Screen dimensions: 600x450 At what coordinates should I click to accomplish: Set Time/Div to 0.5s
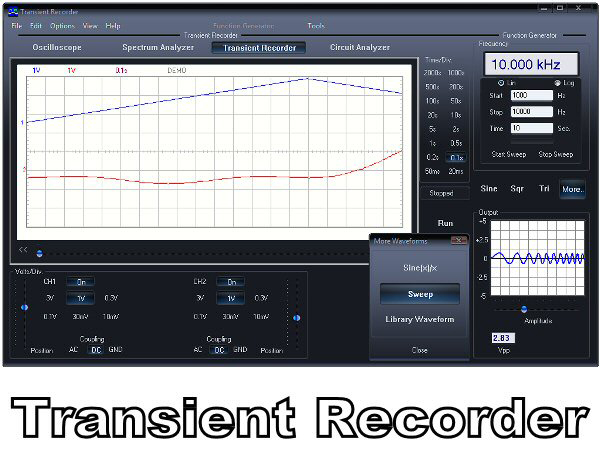click(x=456, y=143)
